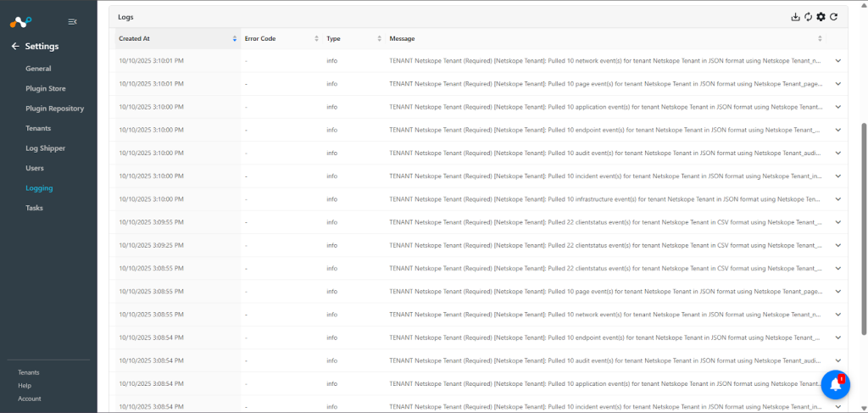Click the 3:10:00 PM incident event(s) message
Image resolution: width=868 pixels, height=413 pixels.
[605, 176]
